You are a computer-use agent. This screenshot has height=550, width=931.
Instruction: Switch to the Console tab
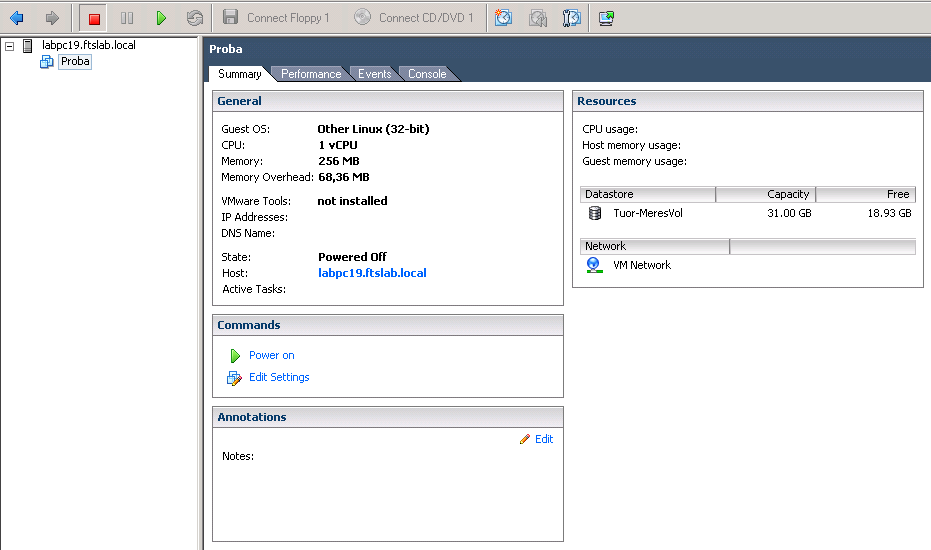(x=427, y=74)
